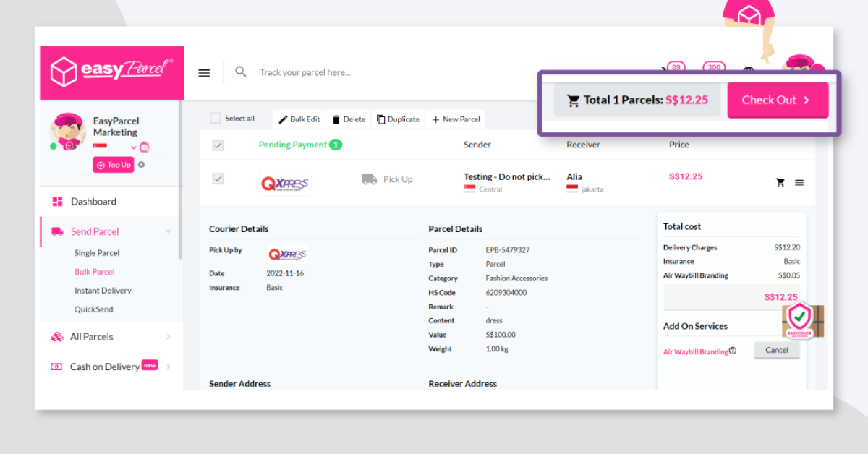This screenshot has width=868, height=454.
Task: Click the help icon beside Air Waybill Branding
Action: tap(733, 351)
